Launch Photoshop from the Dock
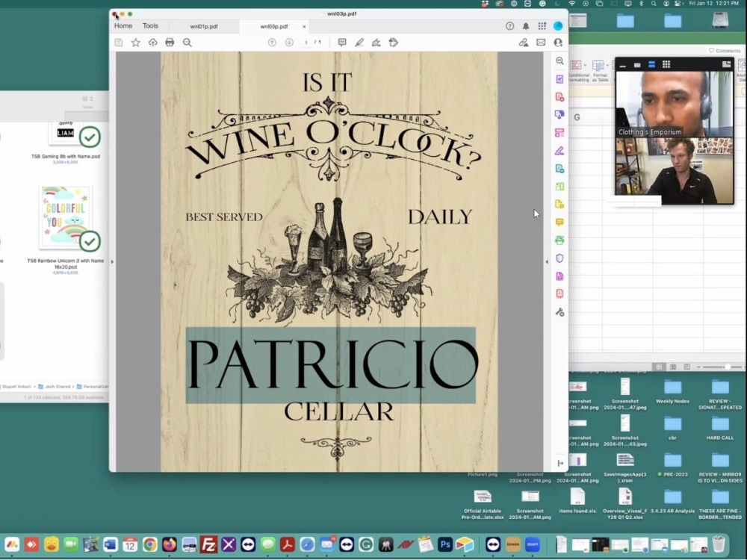Image resolution: width=747 pixels, height=560 pixels. [x=445, y=544]
